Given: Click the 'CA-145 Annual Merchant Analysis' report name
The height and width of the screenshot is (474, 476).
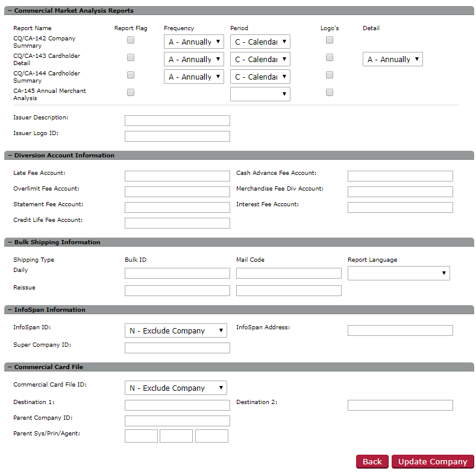Looking at the screenshot, I should 49,95.
